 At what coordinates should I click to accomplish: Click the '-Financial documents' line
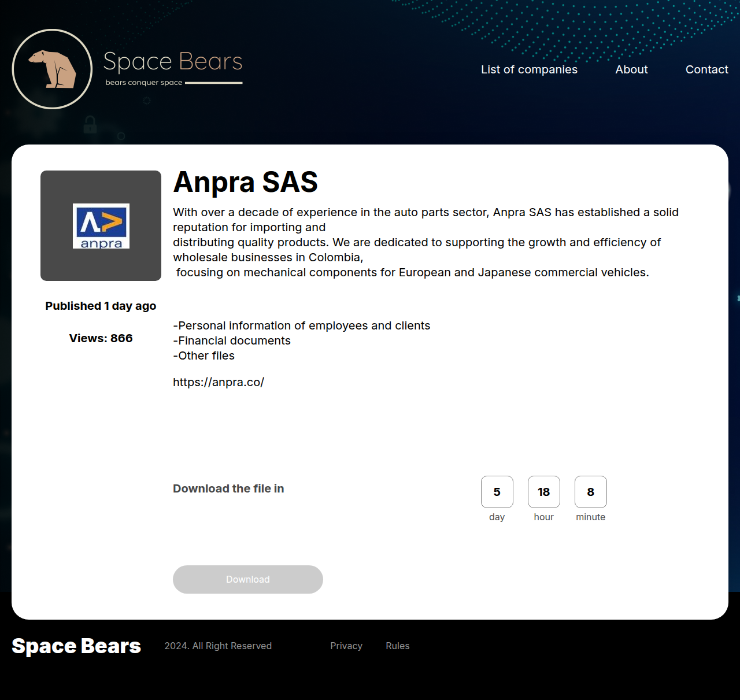pyautogui.click(x=232, y=340)
